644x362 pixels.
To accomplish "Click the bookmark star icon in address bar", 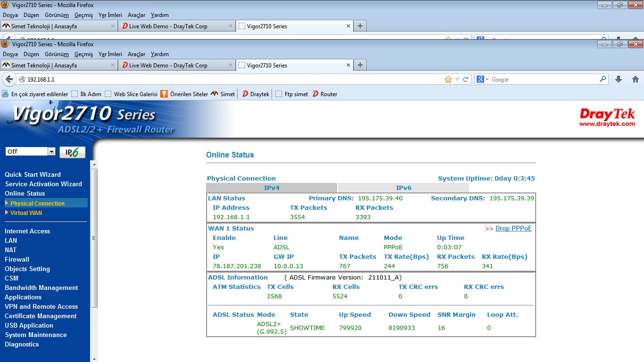I will pos(448,80).
